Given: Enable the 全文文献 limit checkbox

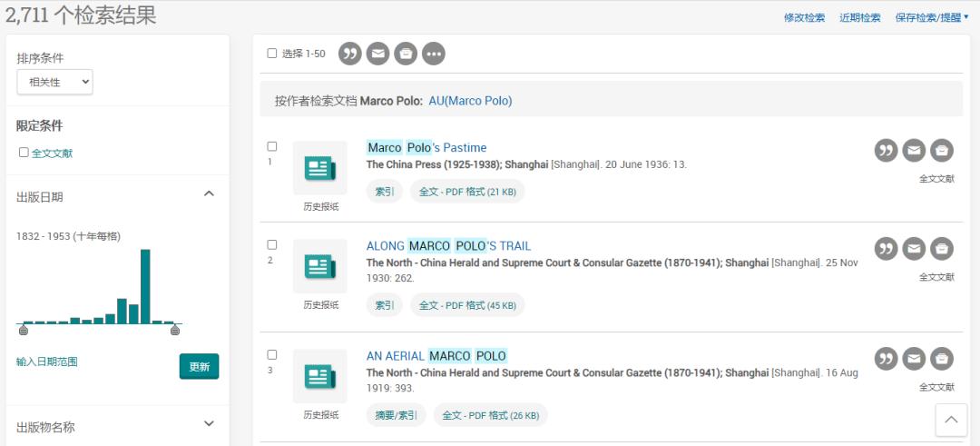Looking at the screenshot, I should click(x=24, y=152).
